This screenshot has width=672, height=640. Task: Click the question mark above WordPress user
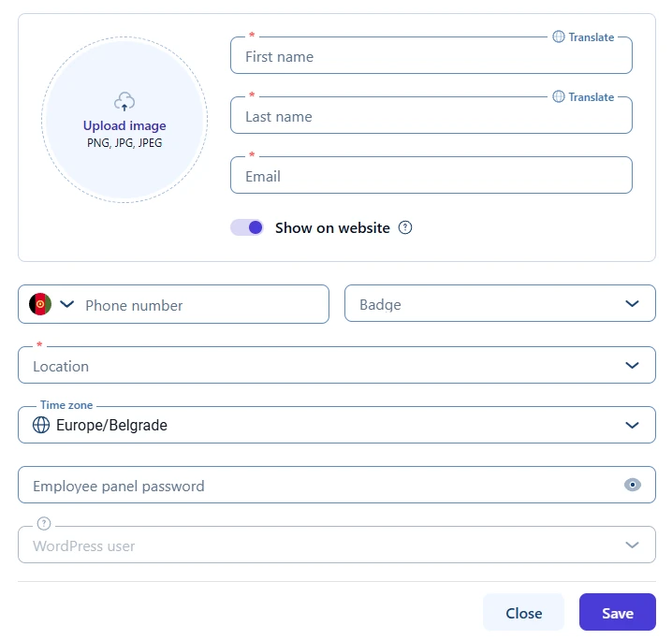pos(43,524)
